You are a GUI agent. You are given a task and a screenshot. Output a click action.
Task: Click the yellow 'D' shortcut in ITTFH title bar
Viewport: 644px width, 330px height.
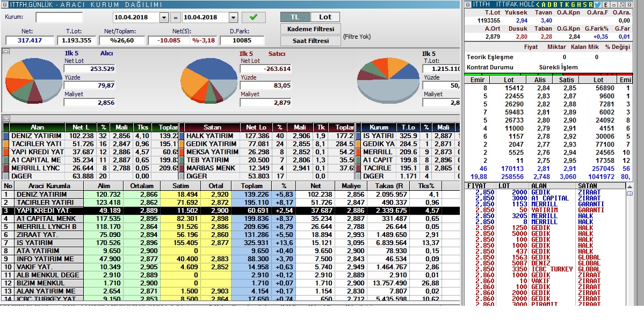pyautogui.click(x=549, y=4)
